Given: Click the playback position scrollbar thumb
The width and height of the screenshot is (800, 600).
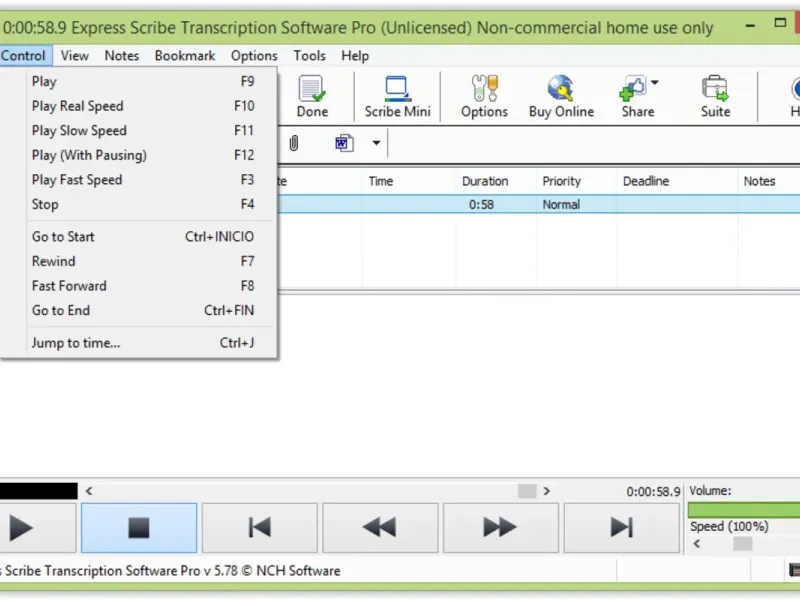Looking at the screenshot, I should coord(527,491).
